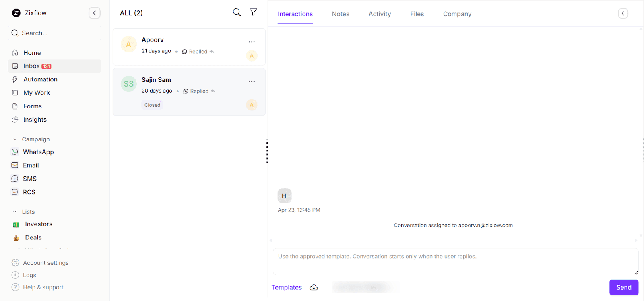This screenshot has height=301, width=644.
Task: Toggle the right details panel arrow
Action: (x=623, y=14)
